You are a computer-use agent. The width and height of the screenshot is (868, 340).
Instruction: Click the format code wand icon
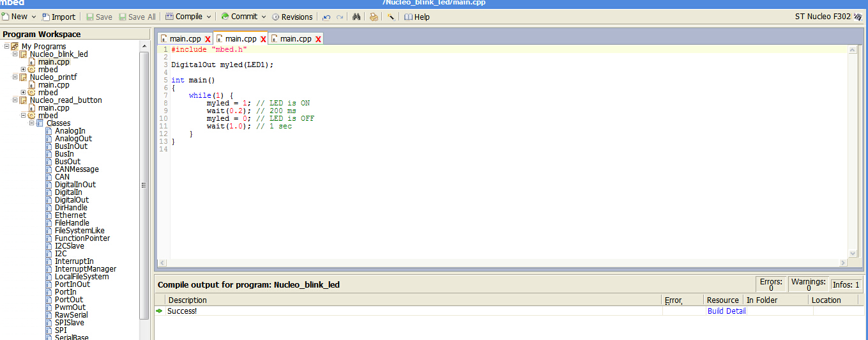(390, 17)
